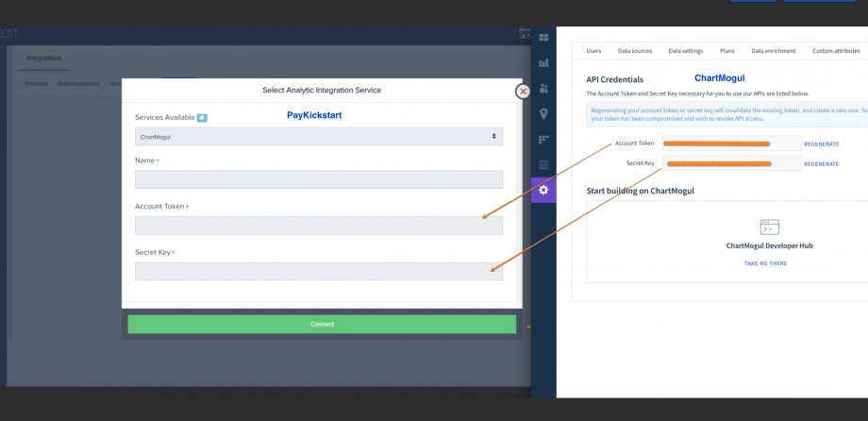Click the help icon beside Services Available
The width and height of the screenshot is (868, 421).
point(202,117)
